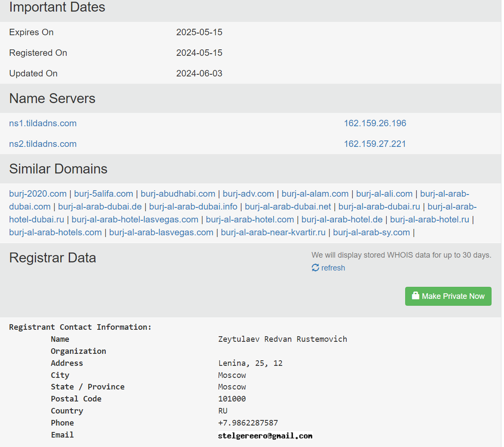Click the burj-al-arab-dubai.info link

pyautogui.click(x=193, y=207)
